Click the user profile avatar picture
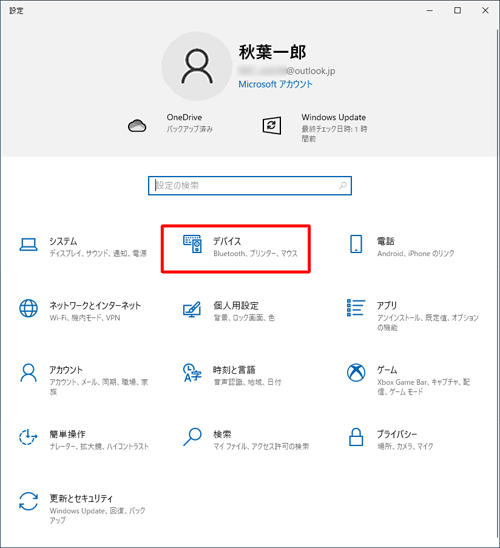This screenshot has width=500, height=548. pos(197,66)
